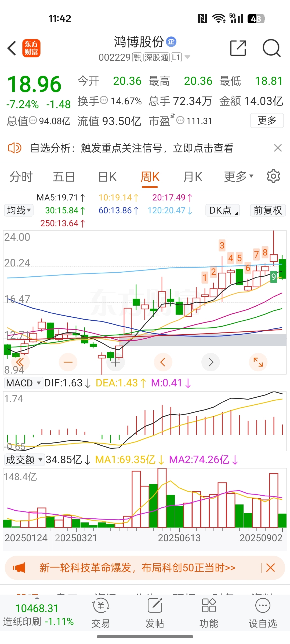Change the 前复权 adjustment setting

(x=268, y=210)
